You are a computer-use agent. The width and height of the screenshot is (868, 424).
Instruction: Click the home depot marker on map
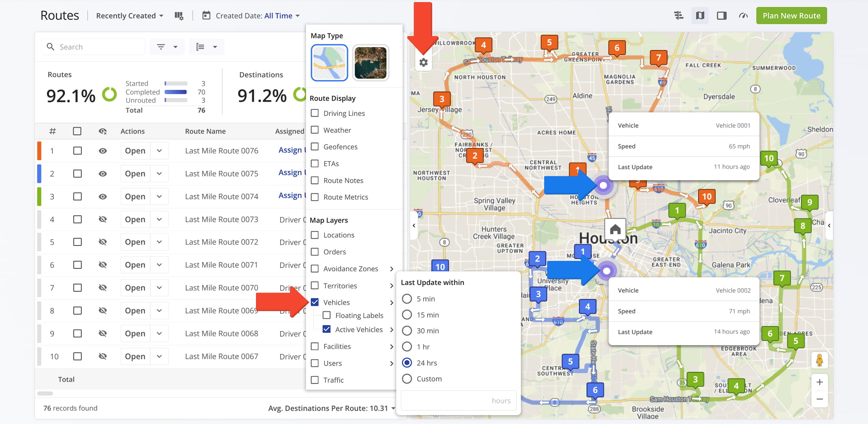click(615, 229)
